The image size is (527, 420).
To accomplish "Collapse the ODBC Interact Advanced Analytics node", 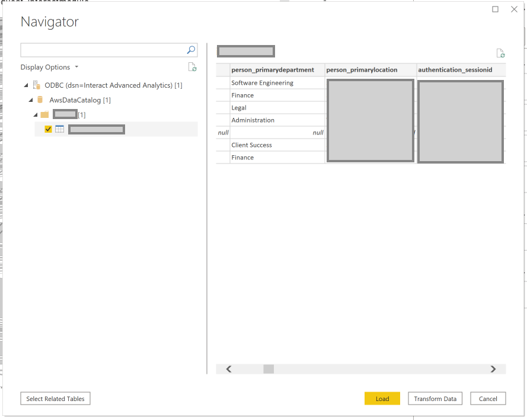I will pos(26,85).
